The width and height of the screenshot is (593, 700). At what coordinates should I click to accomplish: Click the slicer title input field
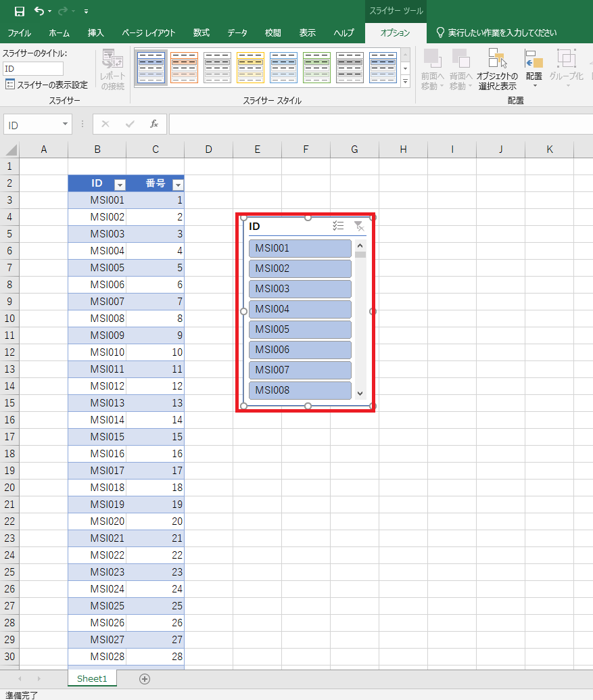[33, 68]
